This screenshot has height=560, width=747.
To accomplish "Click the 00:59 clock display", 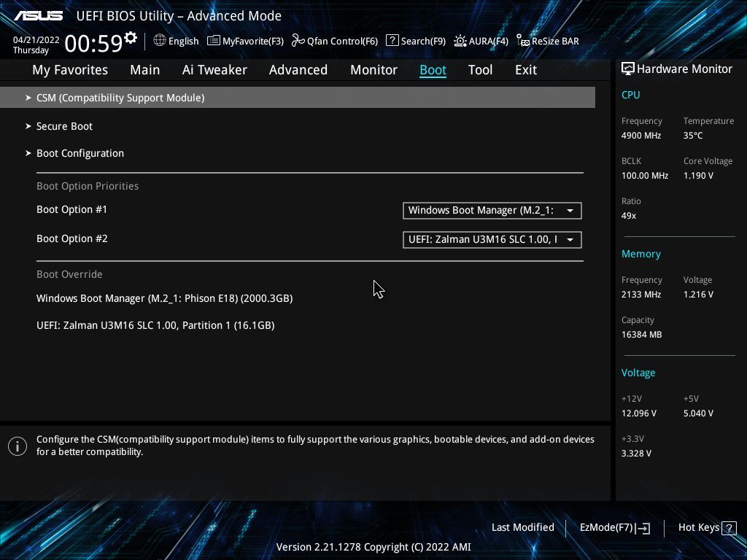I will (94, 43).
